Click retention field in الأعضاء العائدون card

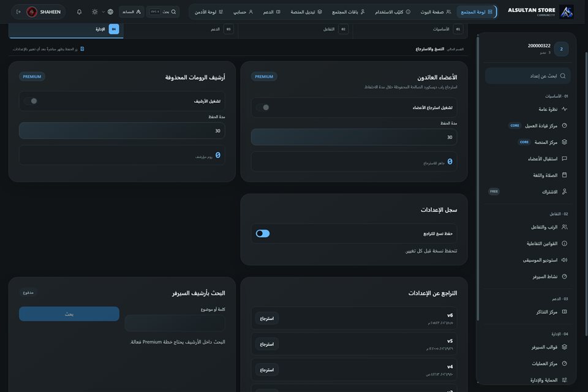point(353,137)
